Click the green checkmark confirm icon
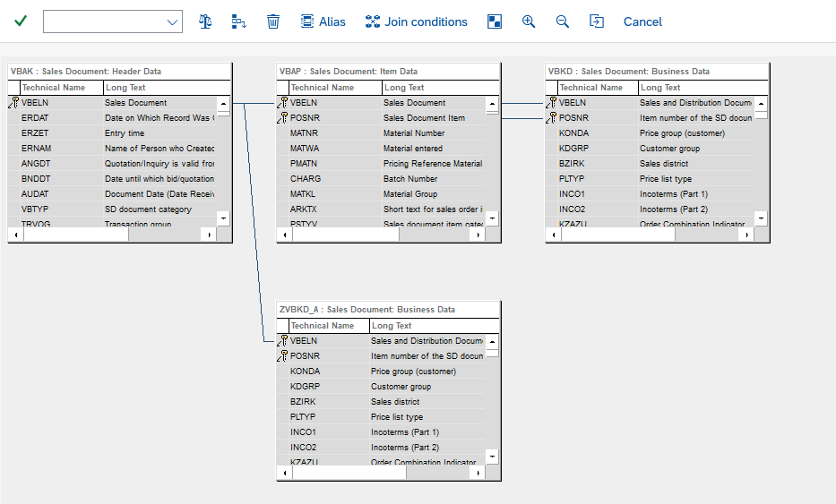Viewport: 836px width, 504px height. click(21, 21)
